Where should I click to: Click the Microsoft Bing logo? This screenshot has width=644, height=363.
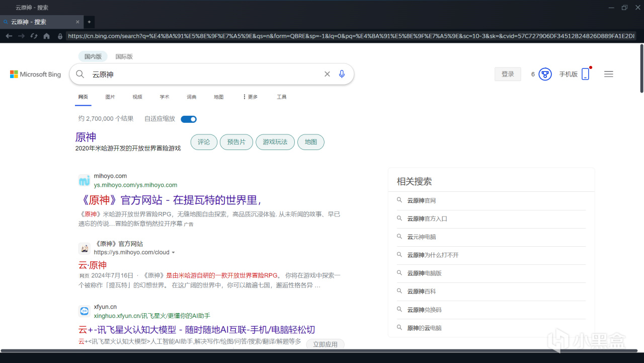click(35, 75)
